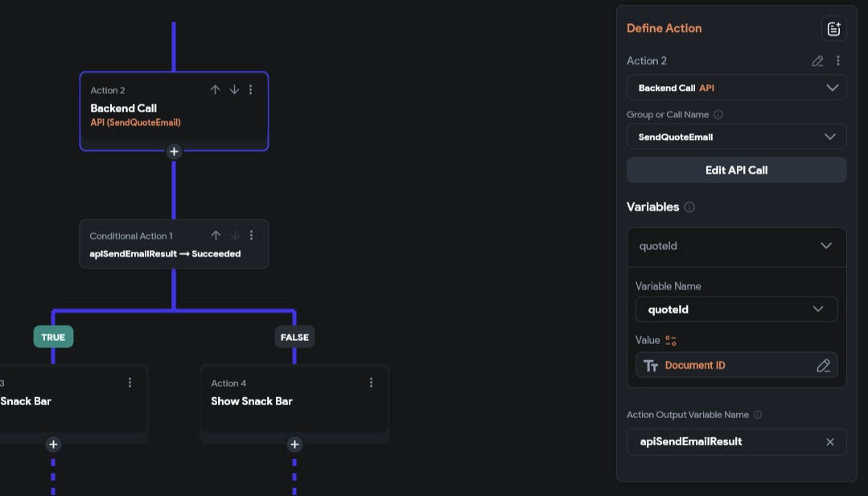Screen dimensions: 868x496
Task: Select the TRUE branch label
Action: point(53,338)
